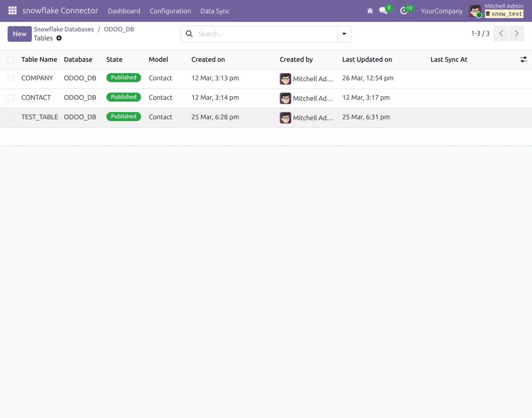The width and height of the screenshot is (532, 418).
Task: Open the Configuration menu
Action: coord(170,11)
